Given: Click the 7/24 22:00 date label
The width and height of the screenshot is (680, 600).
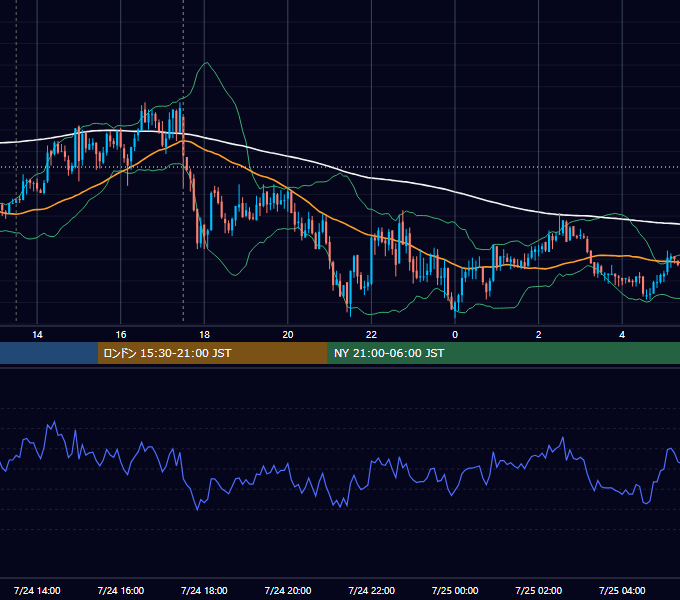Looking at the screenshot, I should coord(371,590).
